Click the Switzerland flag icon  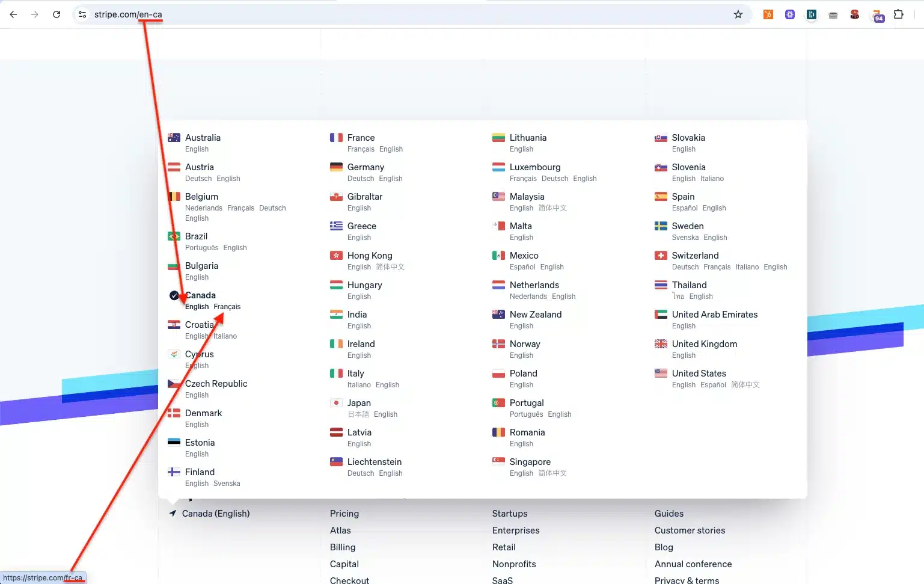click(661, 256)
